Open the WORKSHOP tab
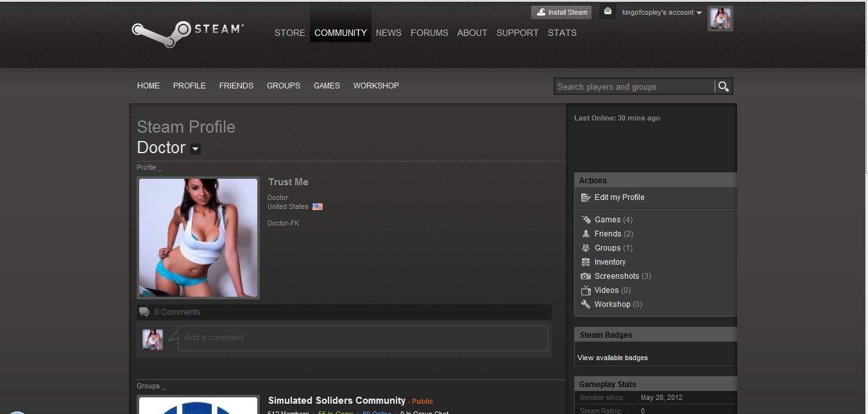The height and width of the screenshot is (414, 868). tap(376, 86)
